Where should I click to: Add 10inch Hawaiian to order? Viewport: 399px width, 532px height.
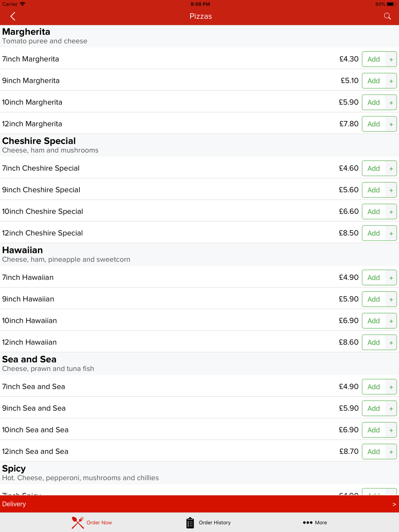coord(374,321)
